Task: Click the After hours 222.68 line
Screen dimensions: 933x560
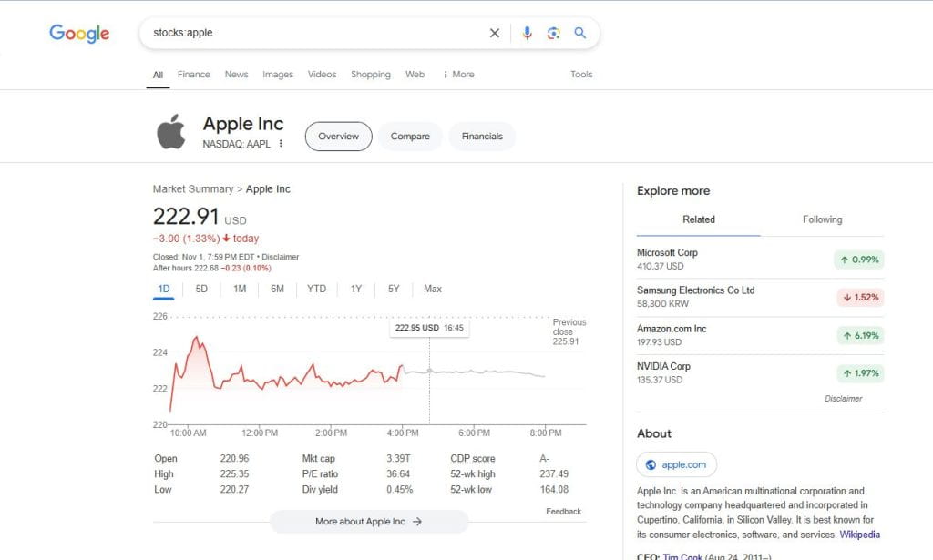Action: pos(211,268)
